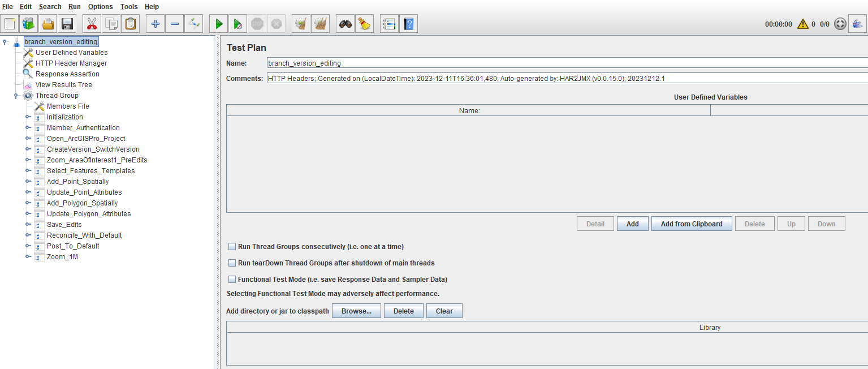Image resolution: width=868 pixels, height=369 pixels.
Task: Open the Edit menu
Action: point(26,7)
